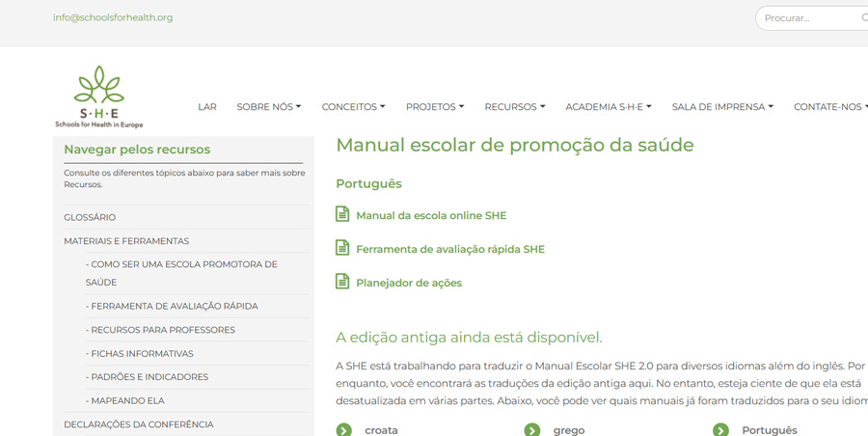Image resolution: width=868 pixels, height=436 pixels.
Task: Go to the LAR home menu item
Action: click(207, 107)
